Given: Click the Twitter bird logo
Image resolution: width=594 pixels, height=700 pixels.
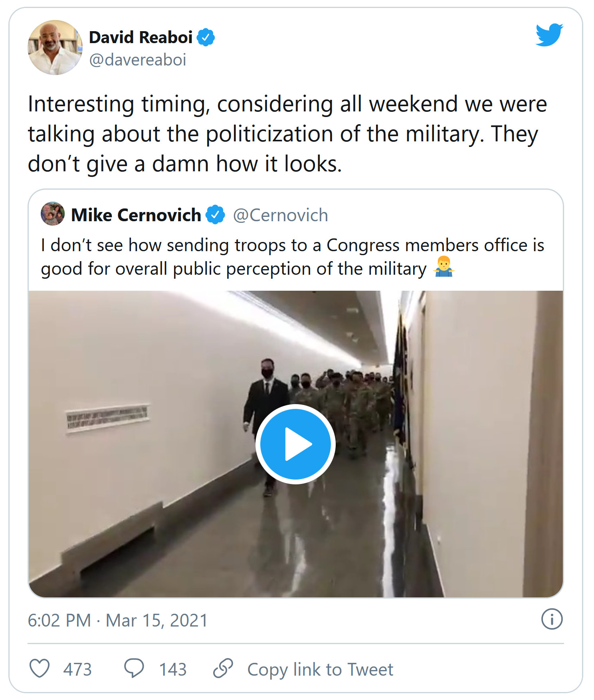Looking at the screenshot, I should tap(549, 35).
